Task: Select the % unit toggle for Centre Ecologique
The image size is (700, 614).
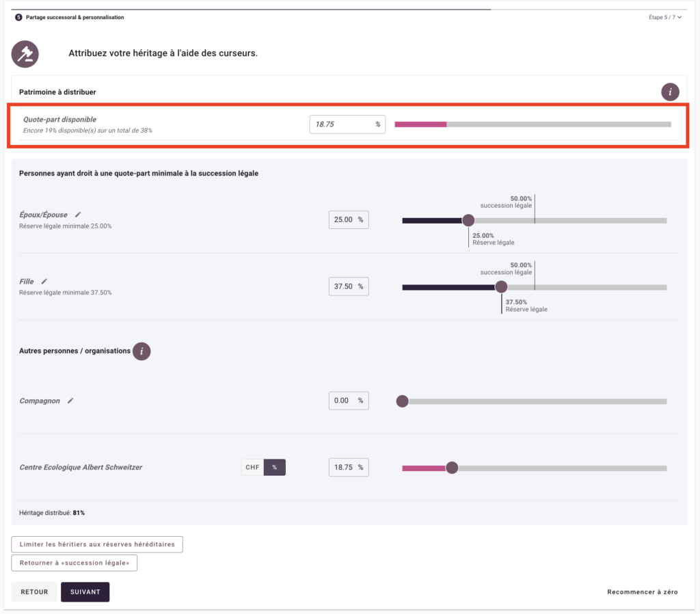Action: [x=275, y=468]
